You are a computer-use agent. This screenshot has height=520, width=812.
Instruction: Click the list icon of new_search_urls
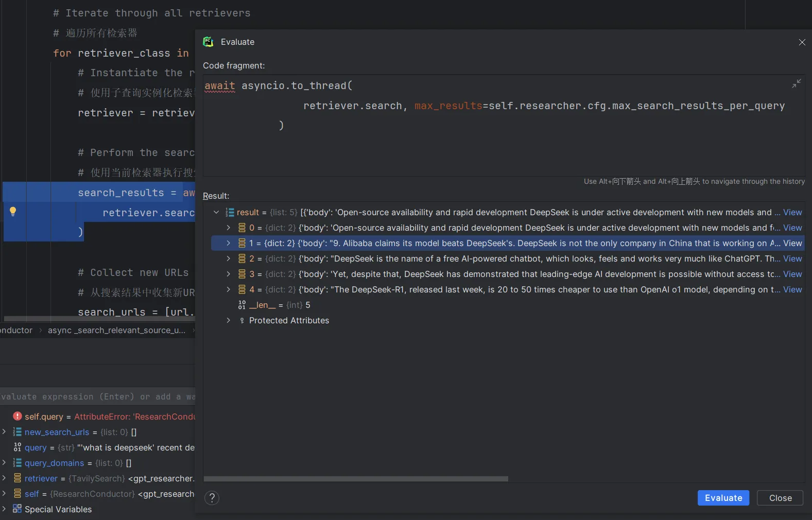[17, 432]
